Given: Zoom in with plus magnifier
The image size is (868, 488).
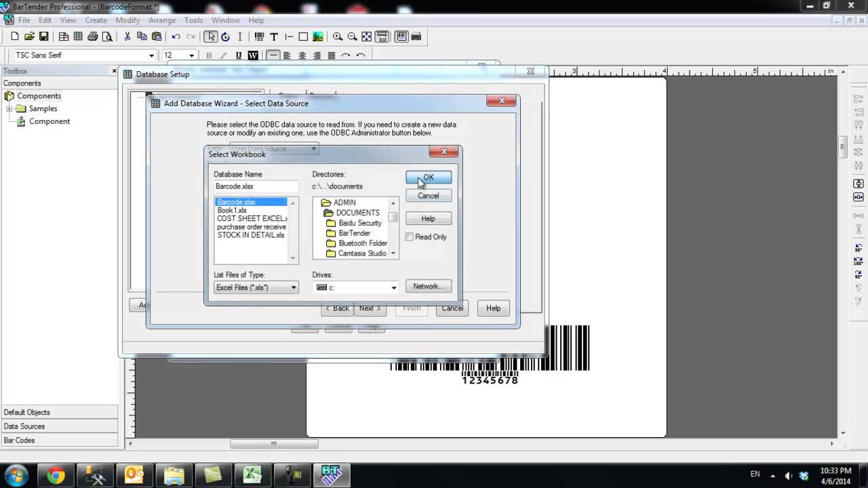Looking at the screenshot, I should coord(338,37).
